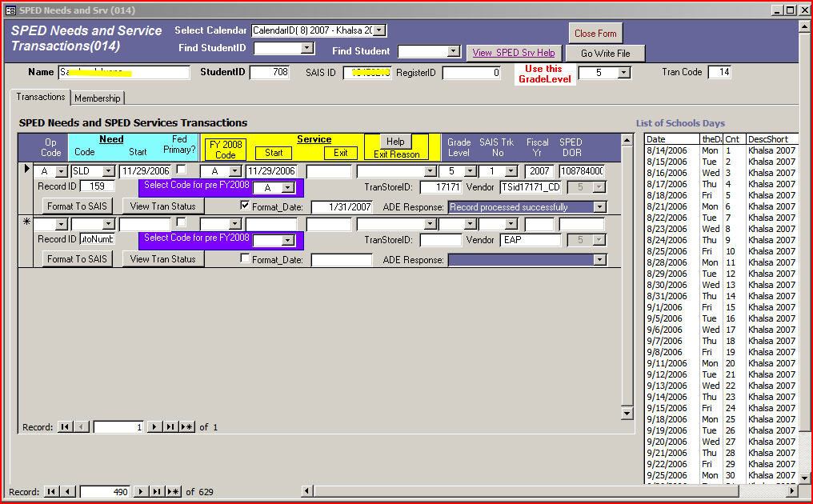Toggle Fed Primary checkbox in new record row

181,222
